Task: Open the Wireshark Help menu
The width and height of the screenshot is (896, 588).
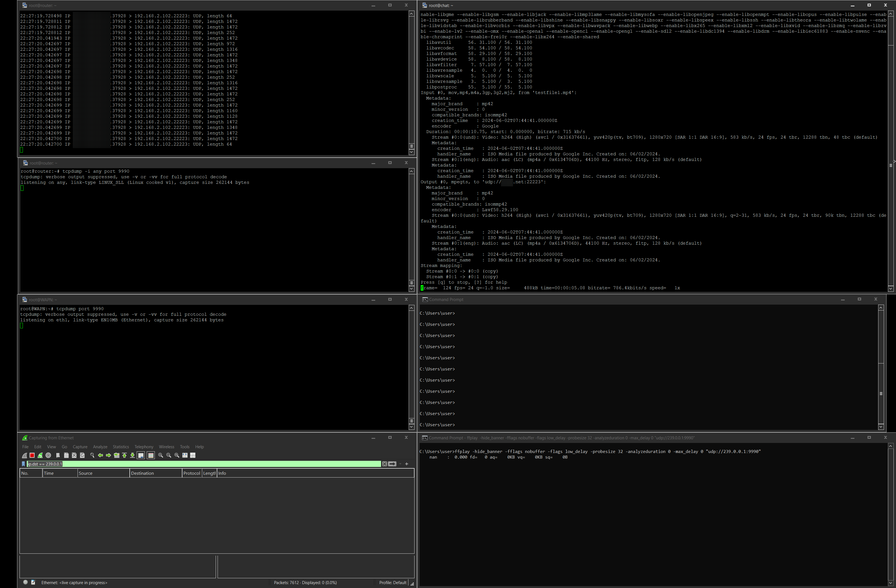Action: tap(199, 447)
